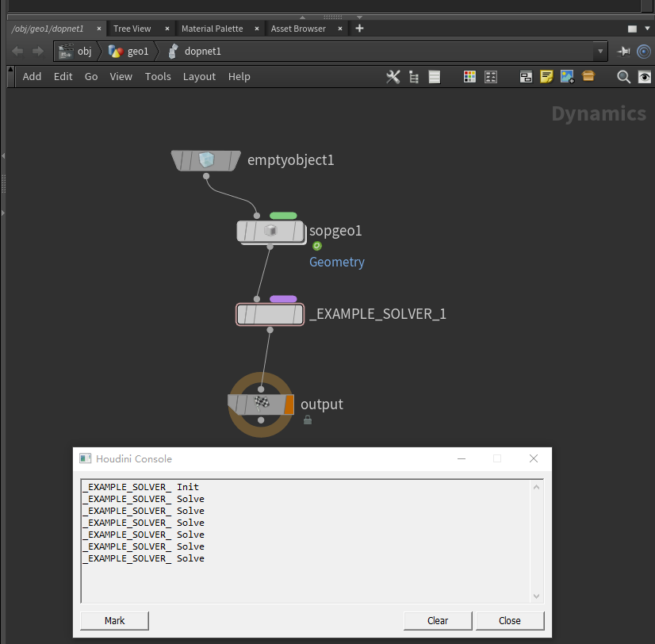The height and width of the screenshot is (644, 655).
Task: Click the Houdini Console window icon
Action: pyautogui.click(x=85, y=458)
